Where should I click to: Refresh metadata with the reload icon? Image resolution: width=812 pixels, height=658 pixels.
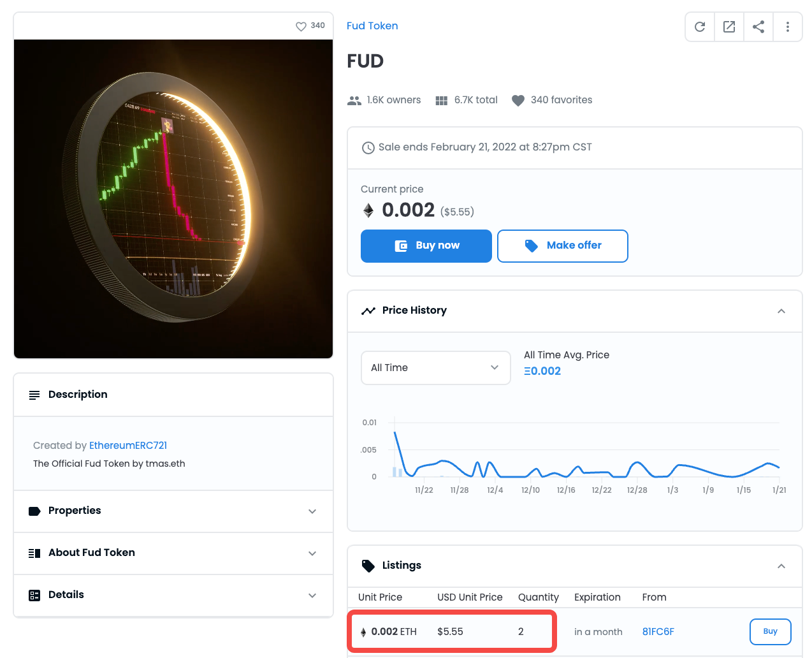700,27
